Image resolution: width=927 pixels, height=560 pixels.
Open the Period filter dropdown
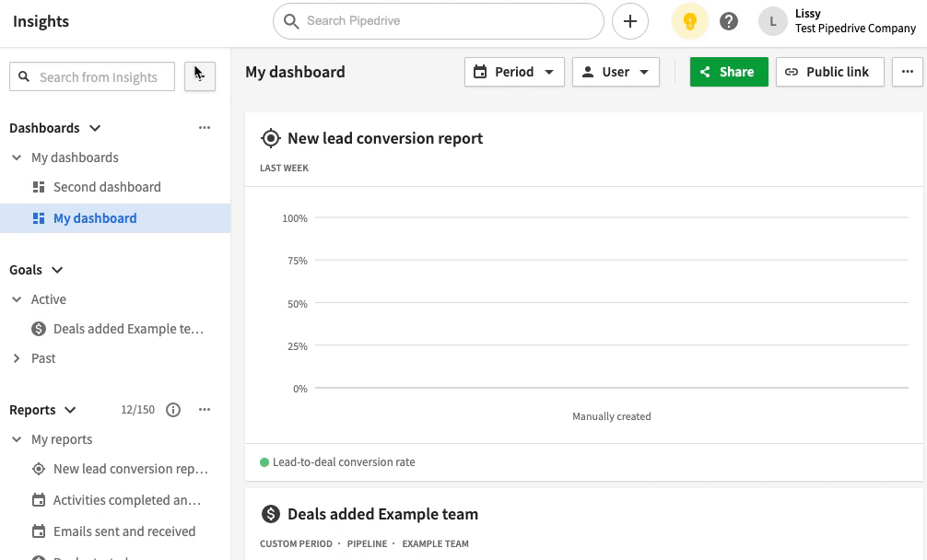pos(514,71)
